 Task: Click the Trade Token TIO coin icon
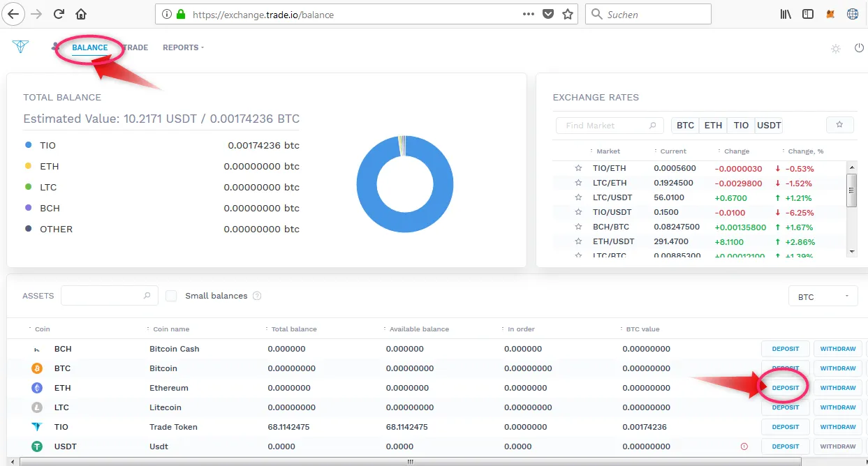point(37,427)
